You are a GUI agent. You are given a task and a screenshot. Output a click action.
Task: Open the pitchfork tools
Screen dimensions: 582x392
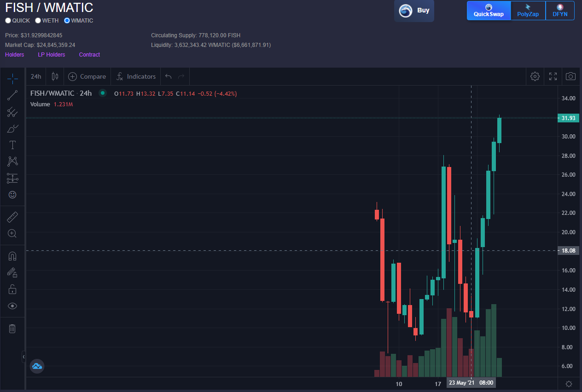[12, 112]
